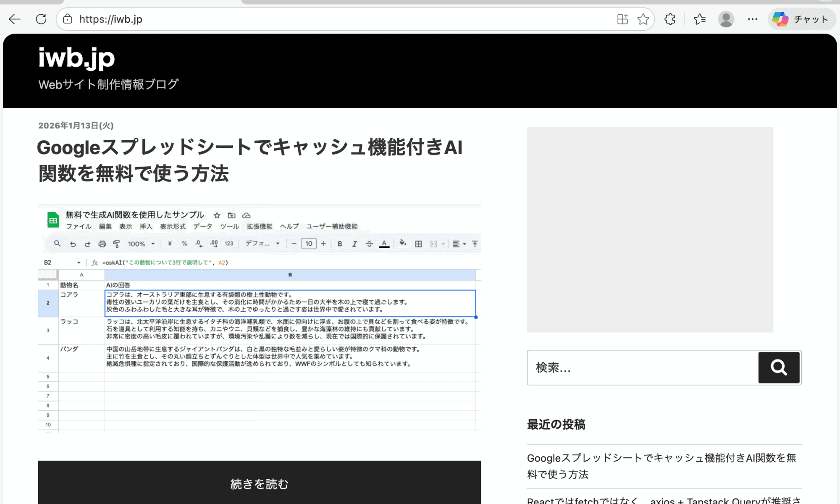Click the undo icon
The width and height of the screenshot is (840, 504).
tap(73, 244)
